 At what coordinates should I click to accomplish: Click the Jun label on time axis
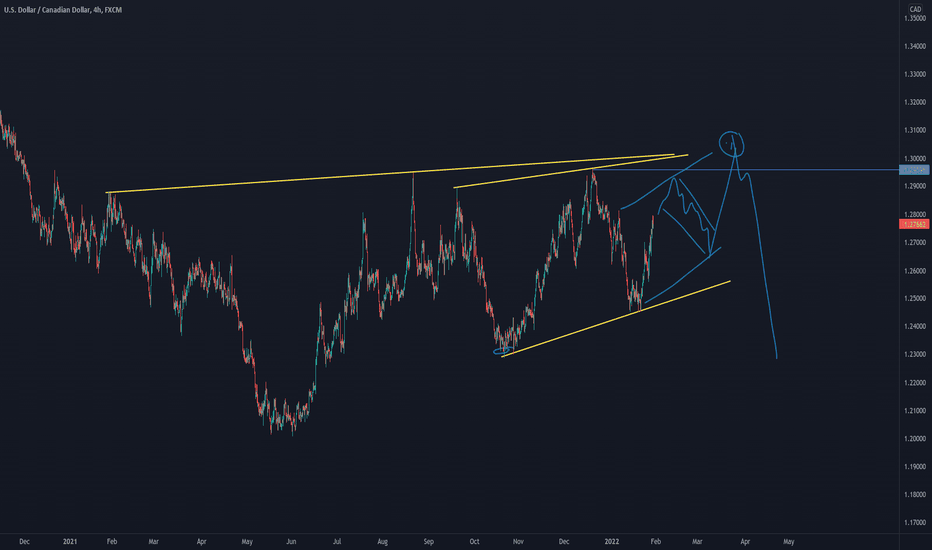click(291, 542)
